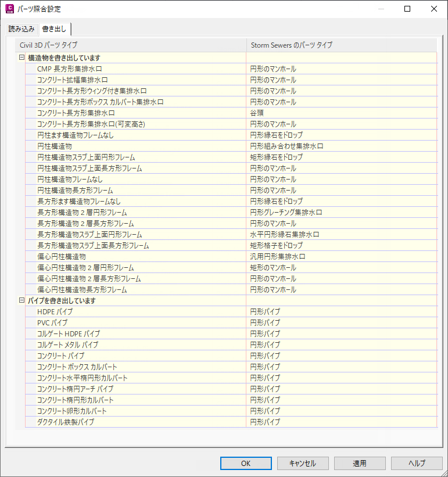Image resolution: width=448 pixels, height=477 pixels.
Task: Select 円柱構造物スラブ上面円形フレーム row name
Action: coord(86,157)
